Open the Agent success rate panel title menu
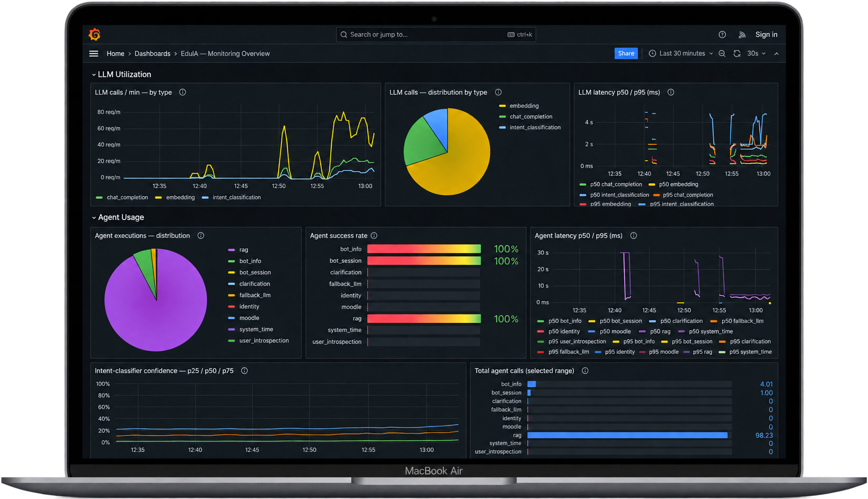 point(338,236)
